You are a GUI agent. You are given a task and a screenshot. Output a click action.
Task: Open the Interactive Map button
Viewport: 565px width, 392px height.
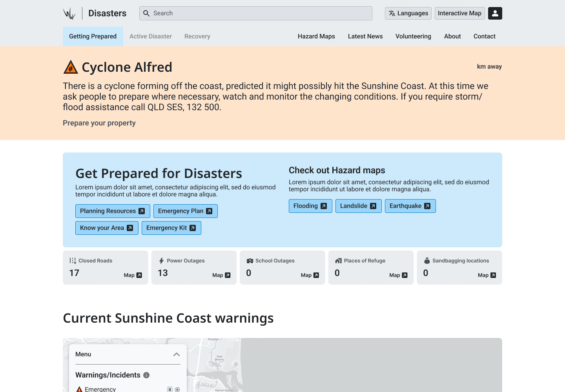click(x=459, y=13)
